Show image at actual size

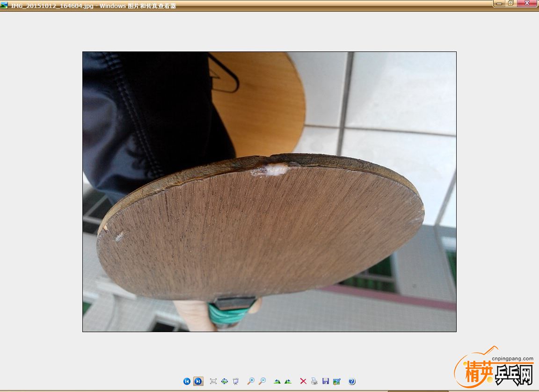coord(225,381)
